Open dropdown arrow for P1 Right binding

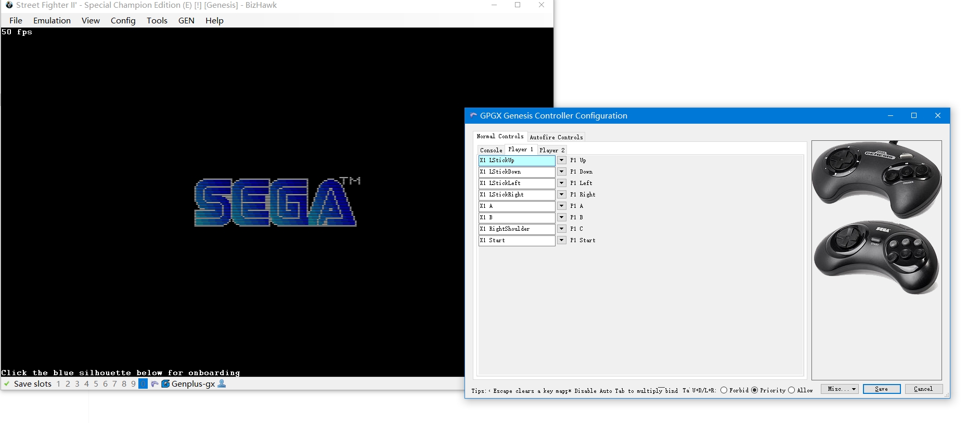point(562,194)
